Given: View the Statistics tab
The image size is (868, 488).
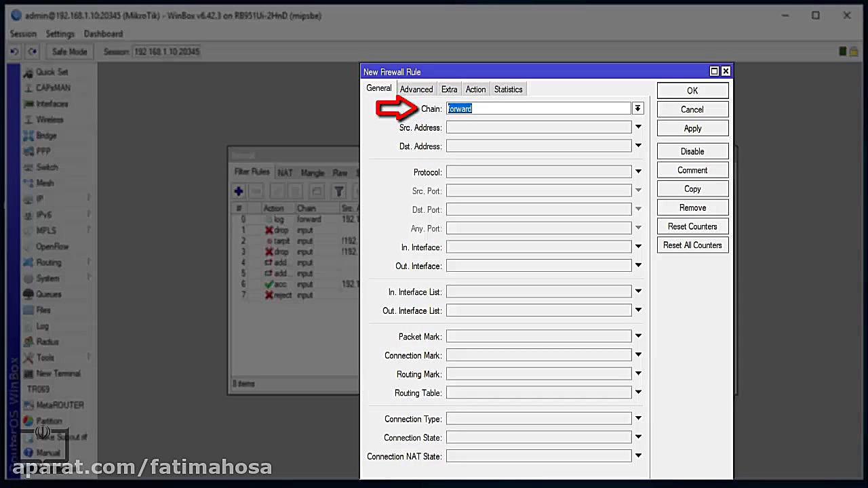Looking at the screenshot, I should 508,89.
